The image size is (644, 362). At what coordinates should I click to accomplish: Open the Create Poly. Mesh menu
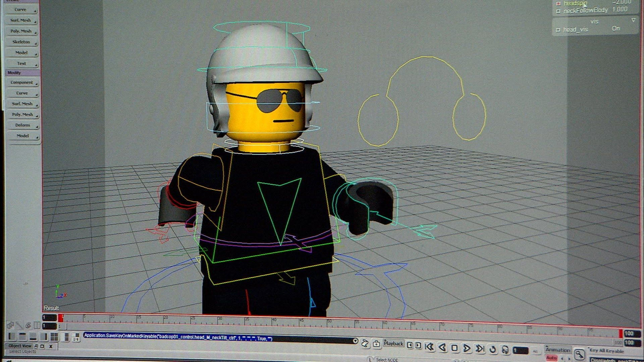click(21, 31)
